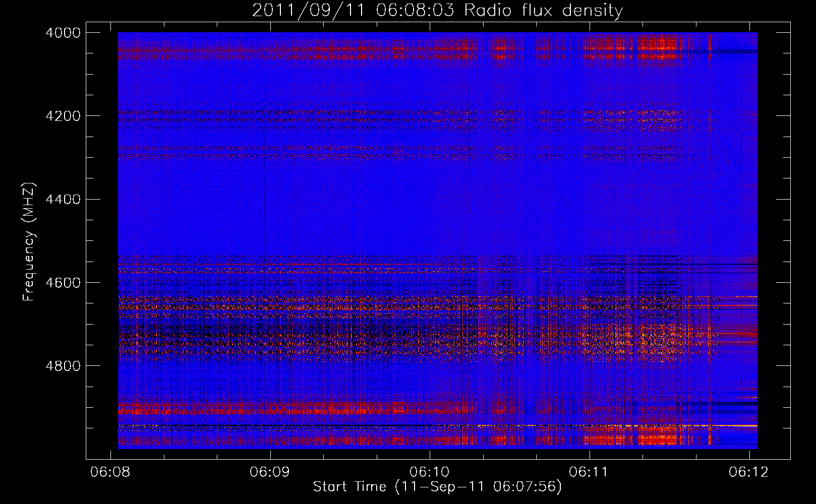Viewport: 816px width, 504px height.
Task: Click the 4600 frequency tick label
Action: [x=63, y=283]
